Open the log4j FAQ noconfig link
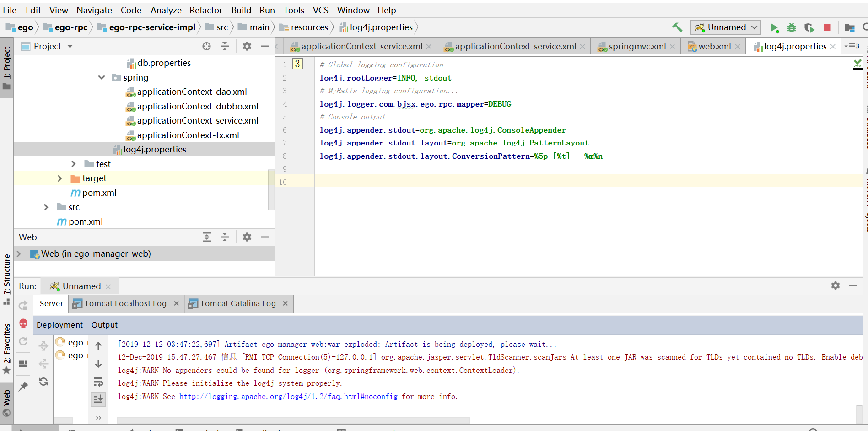Image resolution: width=868 pixels, height=431 pixels. click(288, 397)
